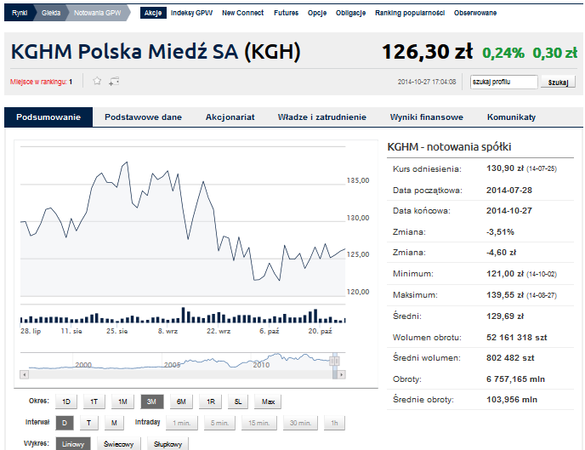Click the Minimum value 121,00 zł

pos(505,274)
